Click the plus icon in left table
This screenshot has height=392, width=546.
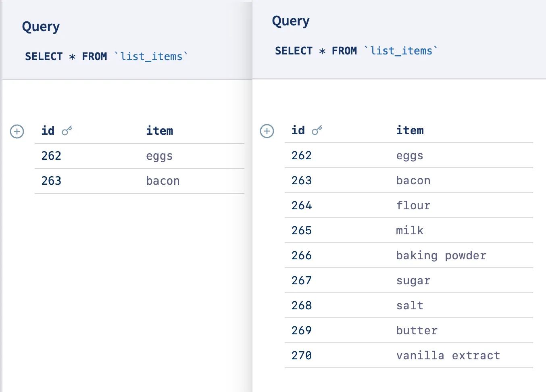(17, 131)
